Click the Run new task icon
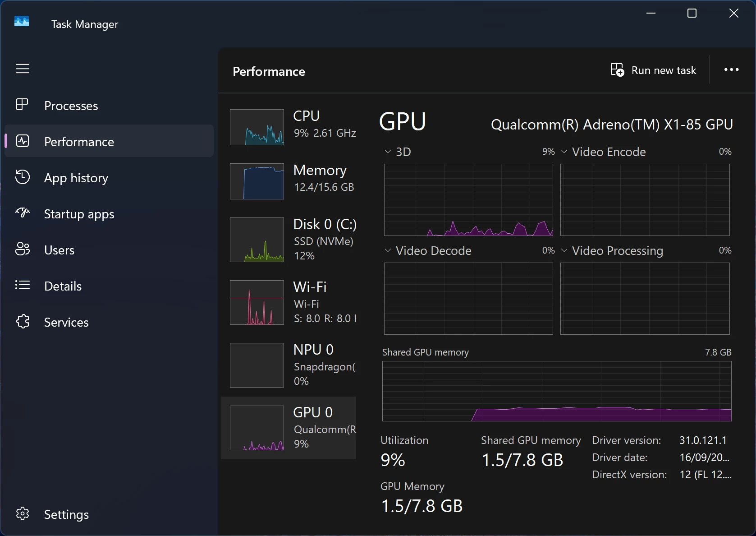This screenshot has height=536, width=756. click(x=617, y=70)
